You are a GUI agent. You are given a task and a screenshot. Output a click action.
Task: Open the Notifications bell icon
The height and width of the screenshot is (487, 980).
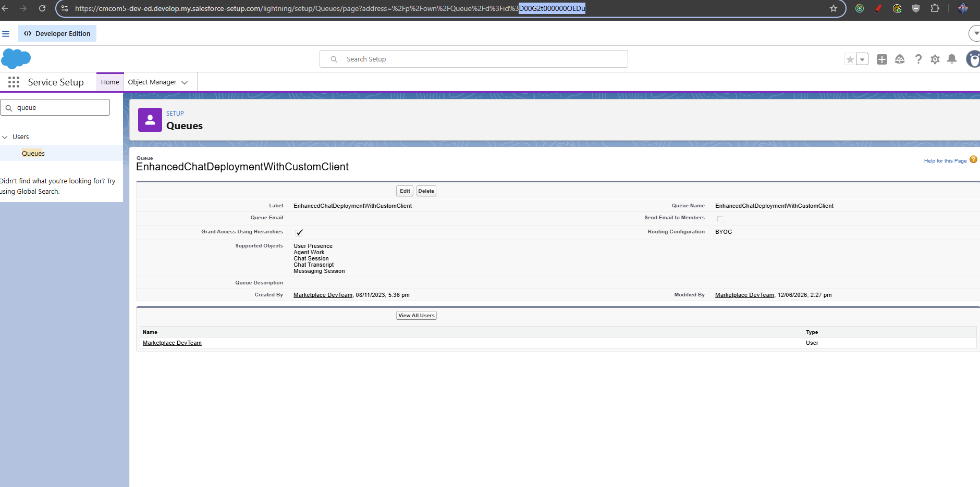click(x=952, y=59)
